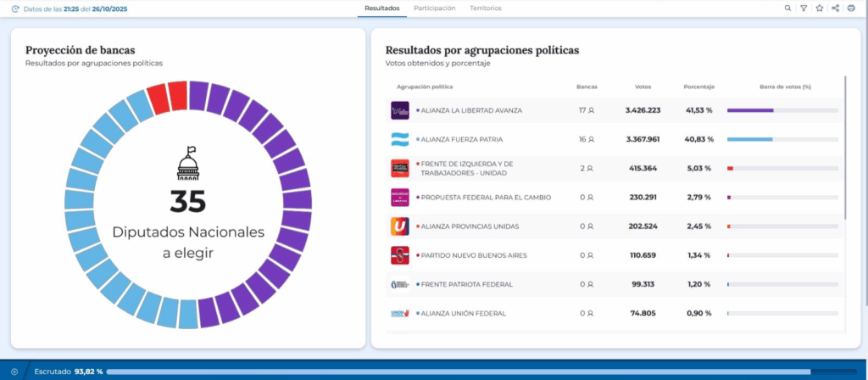Screen dimensions: 868x380
Task: Open the filter funnel icon
Action: (804, 8)
